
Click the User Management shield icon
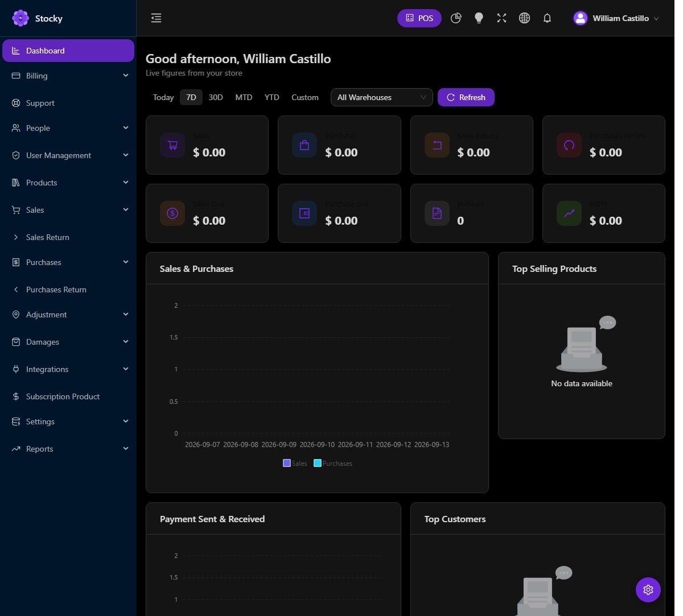point(16,155)
